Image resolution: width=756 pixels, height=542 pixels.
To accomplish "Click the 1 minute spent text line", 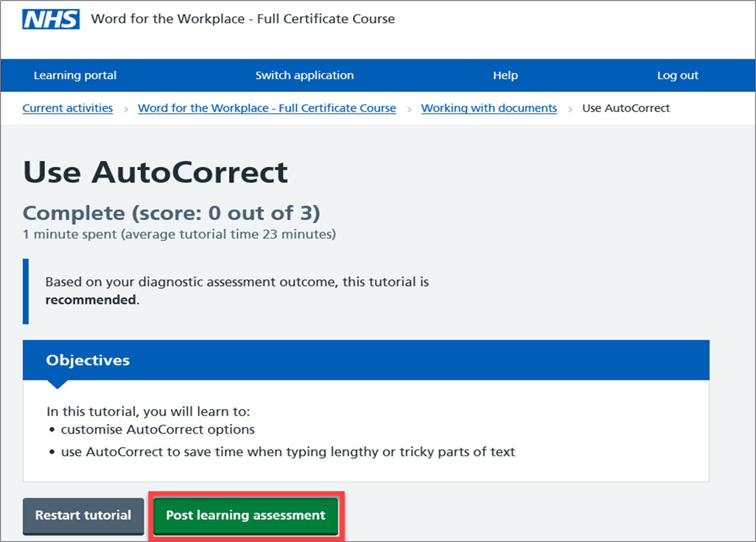I will pos(179,234).
